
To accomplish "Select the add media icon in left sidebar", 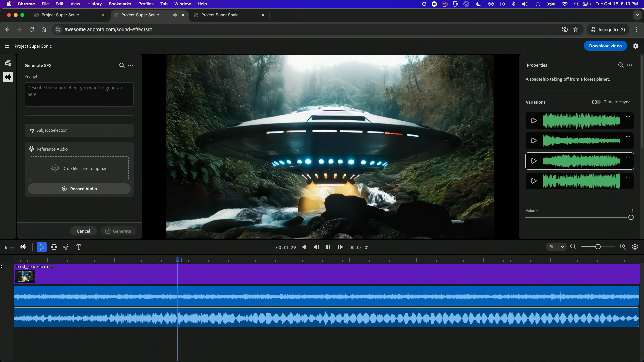I will click(x=8, y=63).
